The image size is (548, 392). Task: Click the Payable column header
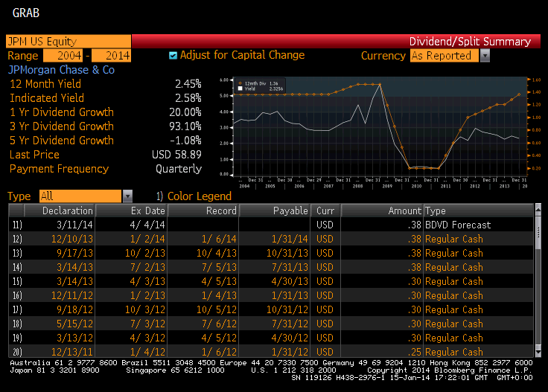click(x=273, y=211)
